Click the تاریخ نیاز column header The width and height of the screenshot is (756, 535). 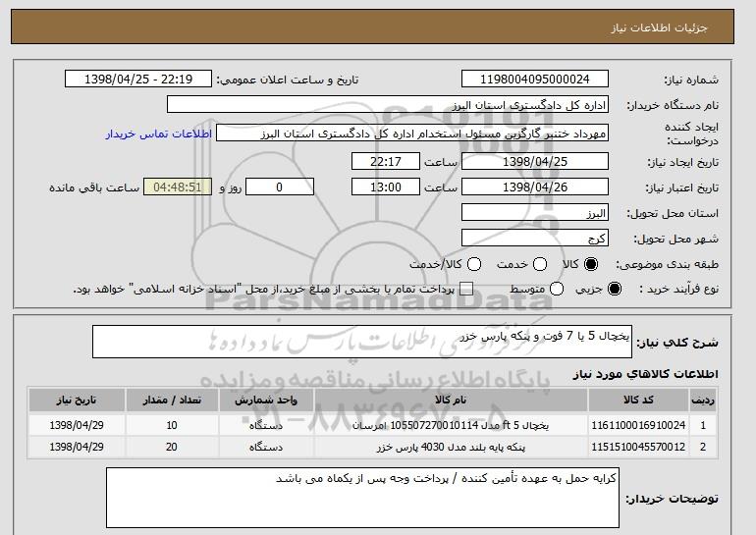(x=77, y=401)
